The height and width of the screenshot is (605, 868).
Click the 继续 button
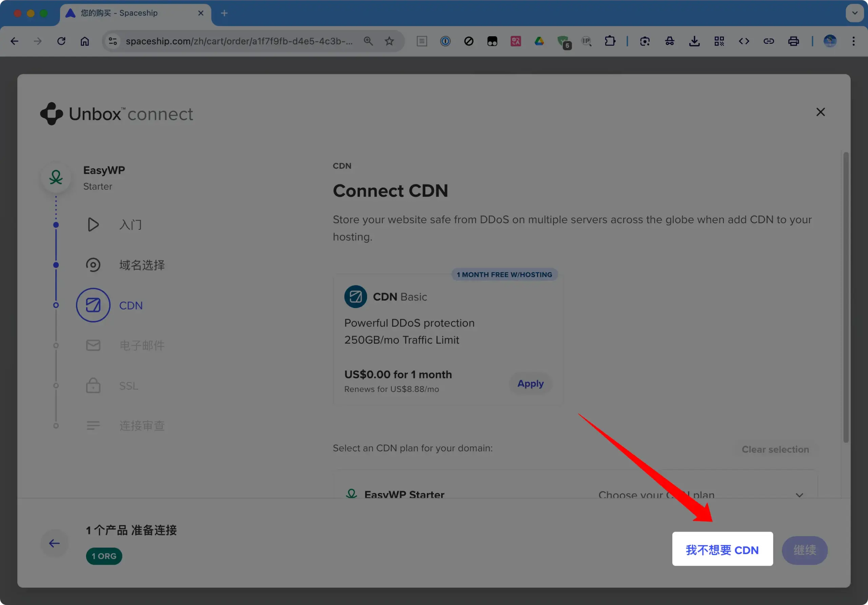805,550
